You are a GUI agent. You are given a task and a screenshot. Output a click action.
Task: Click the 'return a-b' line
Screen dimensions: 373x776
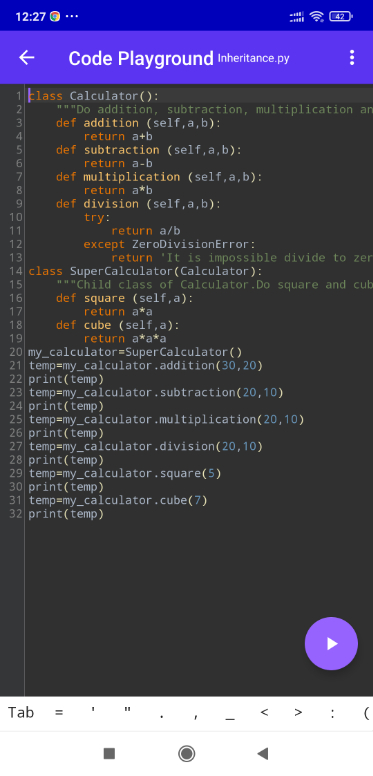118,163
